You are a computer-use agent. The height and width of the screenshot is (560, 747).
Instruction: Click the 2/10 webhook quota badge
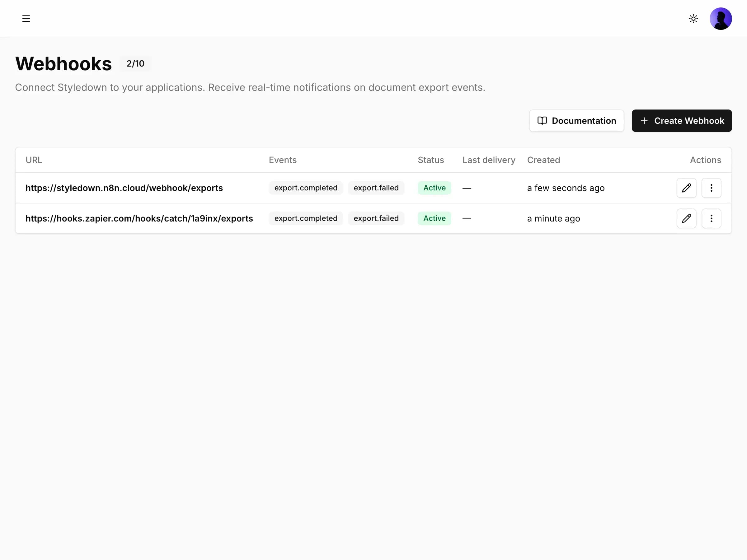click(135, 63)
